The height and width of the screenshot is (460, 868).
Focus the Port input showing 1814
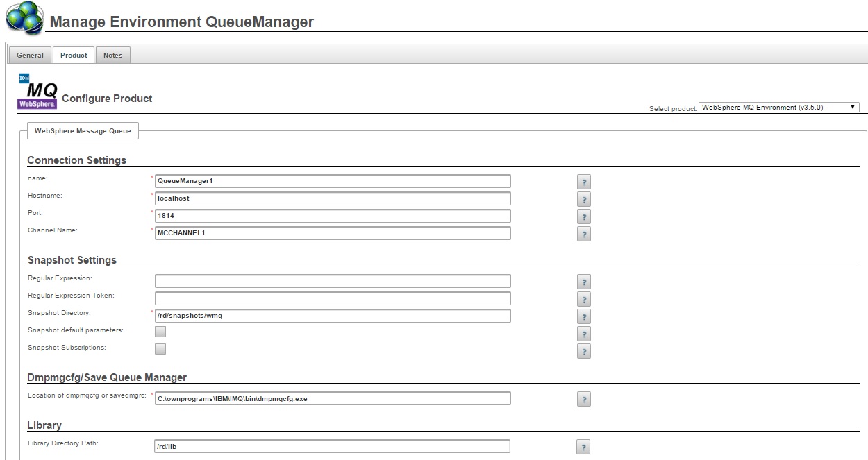[333, 216]
